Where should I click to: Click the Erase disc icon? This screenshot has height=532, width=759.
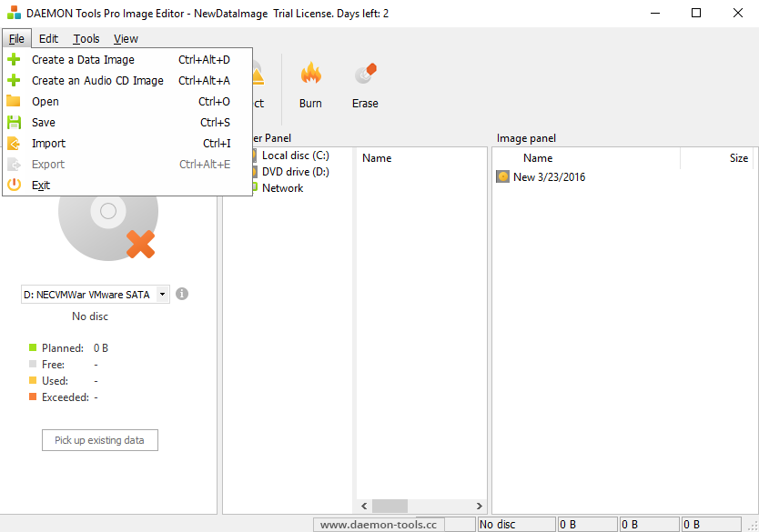point(366,74)
